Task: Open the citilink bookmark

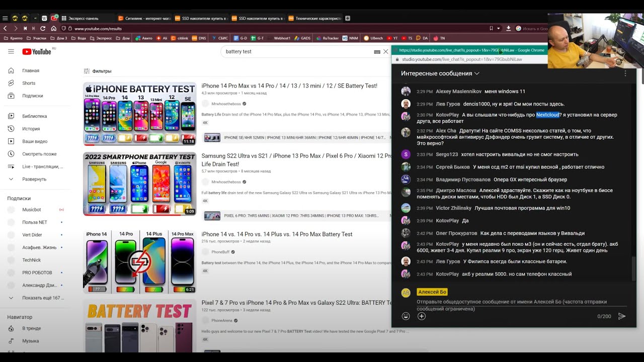Action: pyautogui.click(x=180, y=38)
